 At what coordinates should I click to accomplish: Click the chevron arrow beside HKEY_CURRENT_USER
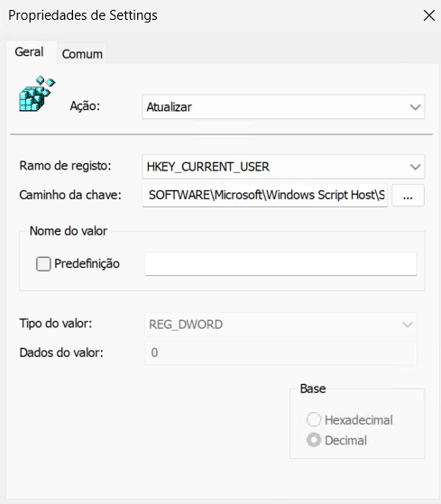click(415, 167)
